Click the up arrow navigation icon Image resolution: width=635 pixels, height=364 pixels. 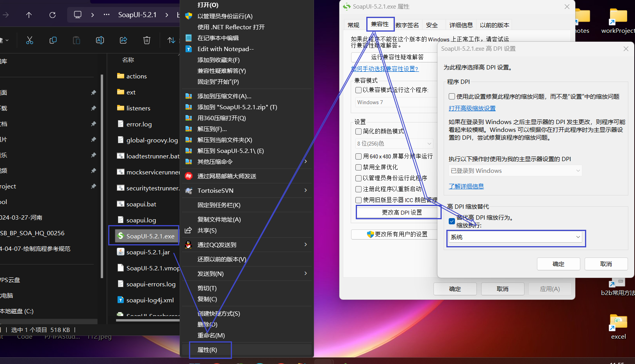[29, 15]
